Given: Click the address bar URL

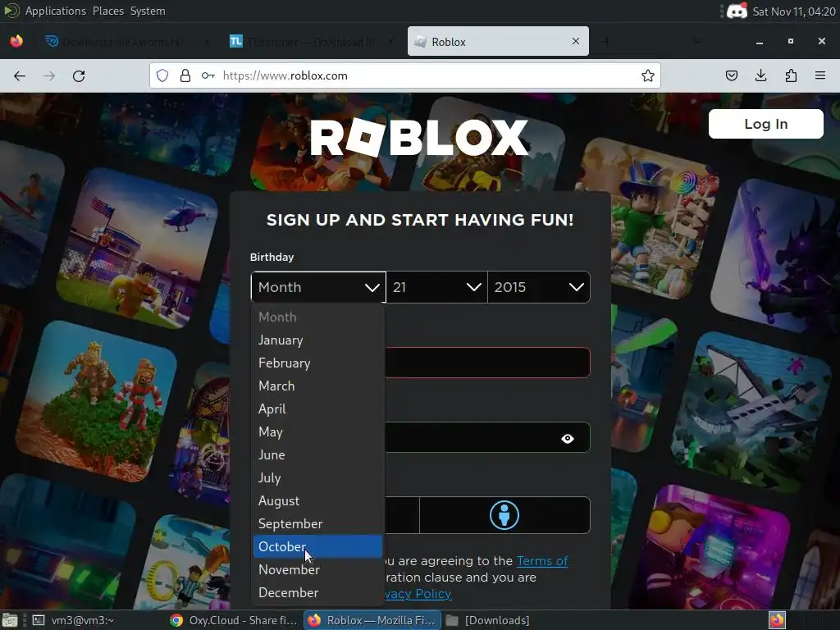Looking at the screenshot, I should tap(285, 76).
